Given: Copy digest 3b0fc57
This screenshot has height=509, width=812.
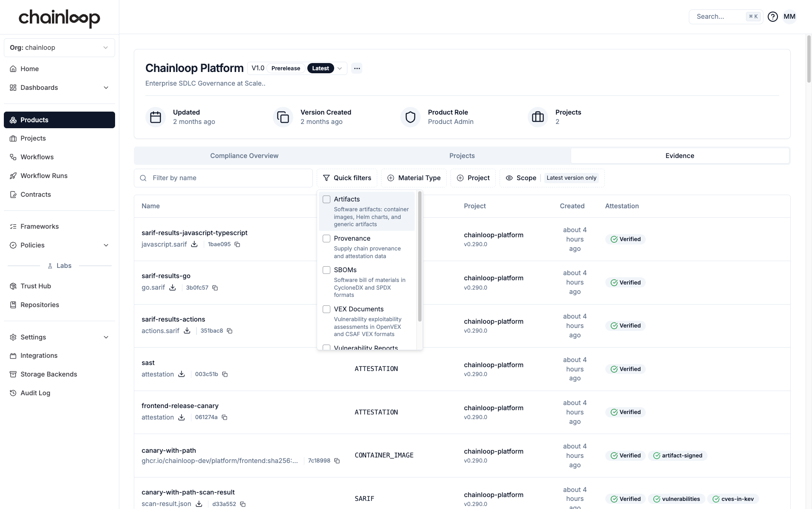Looking at the screenshot, I should pos(215,288).
